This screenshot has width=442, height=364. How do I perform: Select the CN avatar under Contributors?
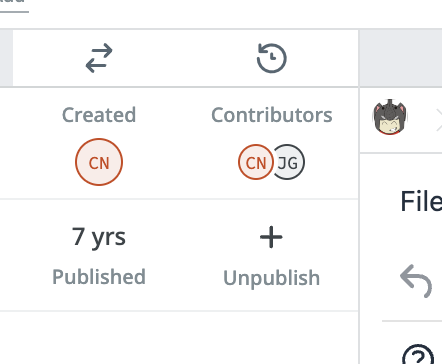click(256, 162)
